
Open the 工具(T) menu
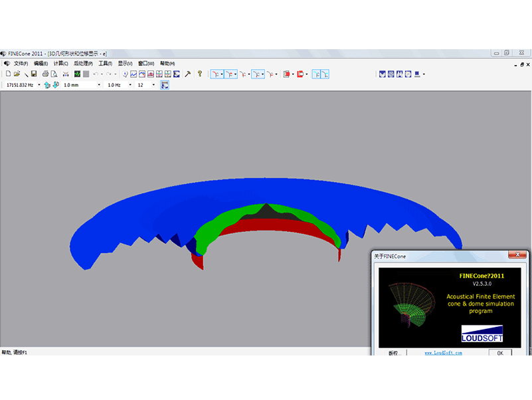[105, 63]
